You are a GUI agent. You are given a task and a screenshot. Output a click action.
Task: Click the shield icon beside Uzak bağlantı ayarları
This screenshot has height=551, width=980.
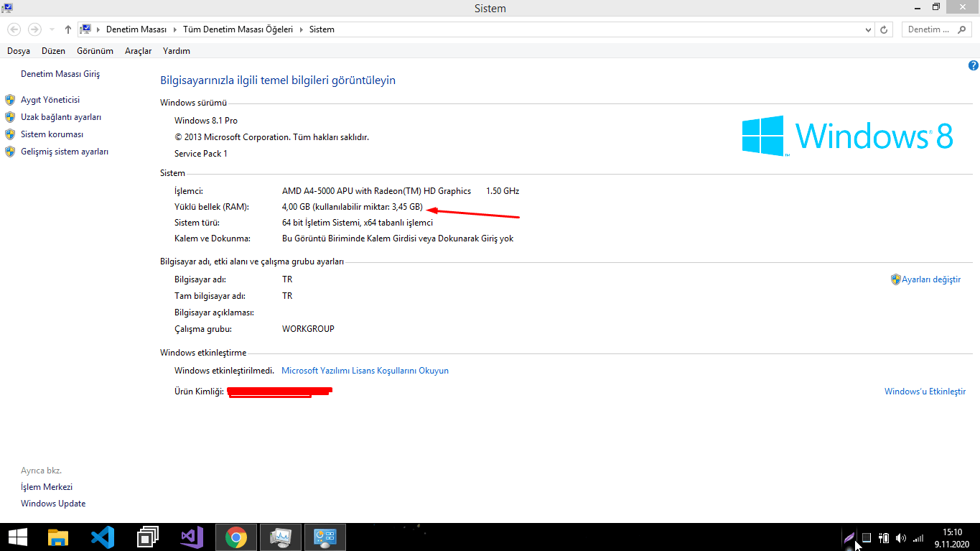point(10,117)
